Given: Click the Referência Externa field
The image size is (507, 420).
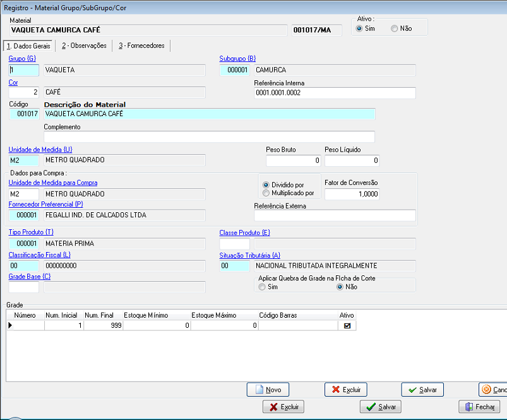Looking at the screenshot, I should click(x=335, y=215).
